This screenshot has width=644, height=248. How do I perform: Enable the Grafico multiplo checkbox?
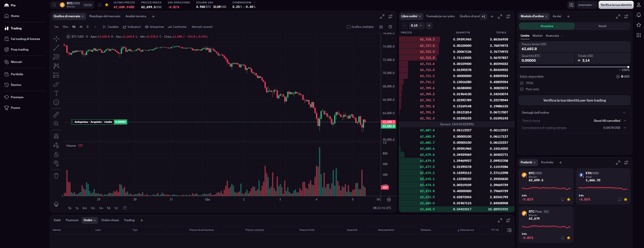coord(348,27)
